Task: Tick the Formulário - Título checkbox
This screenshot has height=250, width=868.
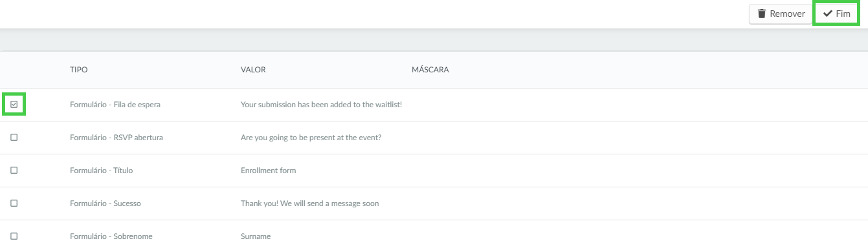Action: click(14, 170)
